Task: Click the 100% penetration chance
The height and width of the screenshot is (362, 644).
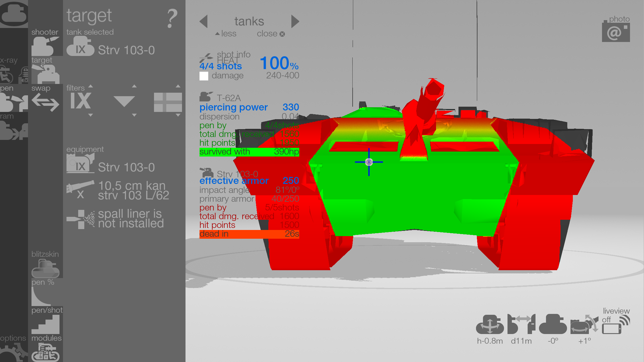Action: [279, 63]
